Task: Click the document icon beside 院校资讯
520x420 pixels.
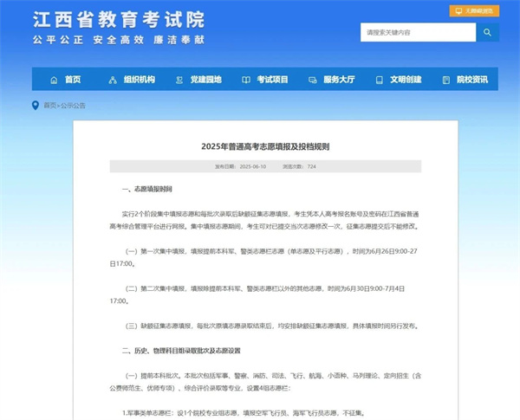Action: coord(446,80)
